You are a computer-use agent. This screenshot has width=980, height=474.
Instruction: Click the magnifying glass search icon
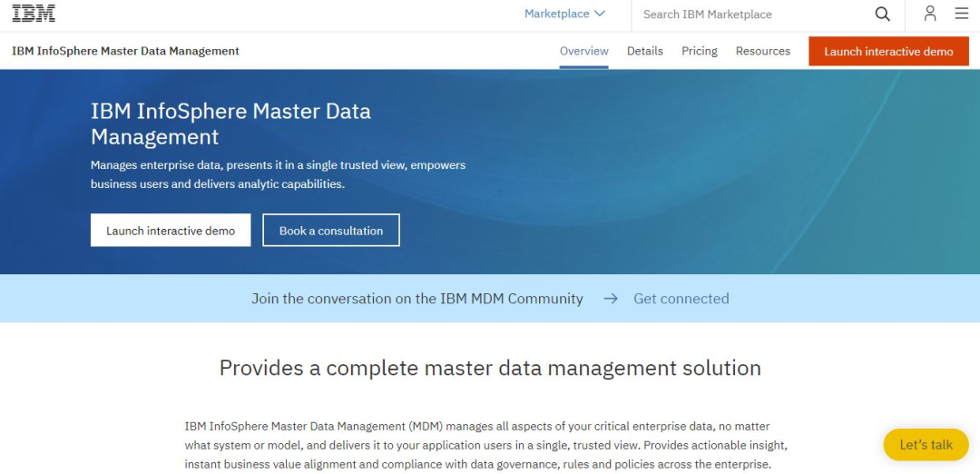(x=882, y=14)
